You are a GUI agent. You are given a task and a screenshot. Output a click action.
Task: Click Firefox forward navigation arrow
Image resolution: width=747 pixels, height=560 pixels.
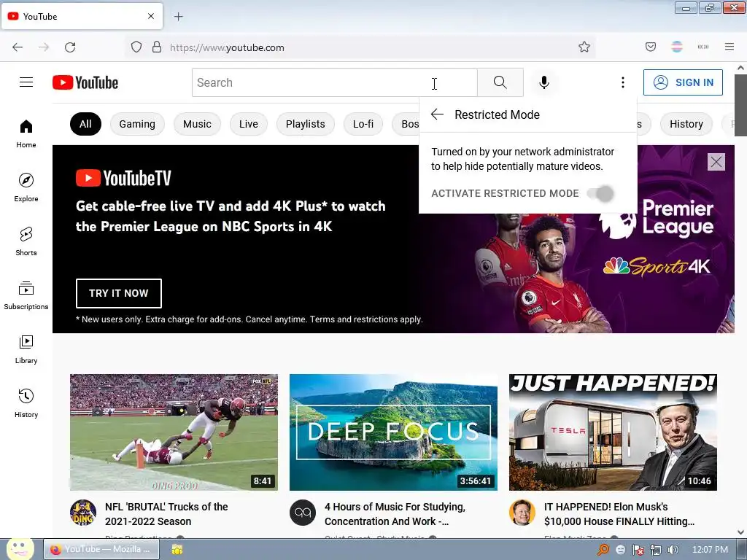[44, 47]
